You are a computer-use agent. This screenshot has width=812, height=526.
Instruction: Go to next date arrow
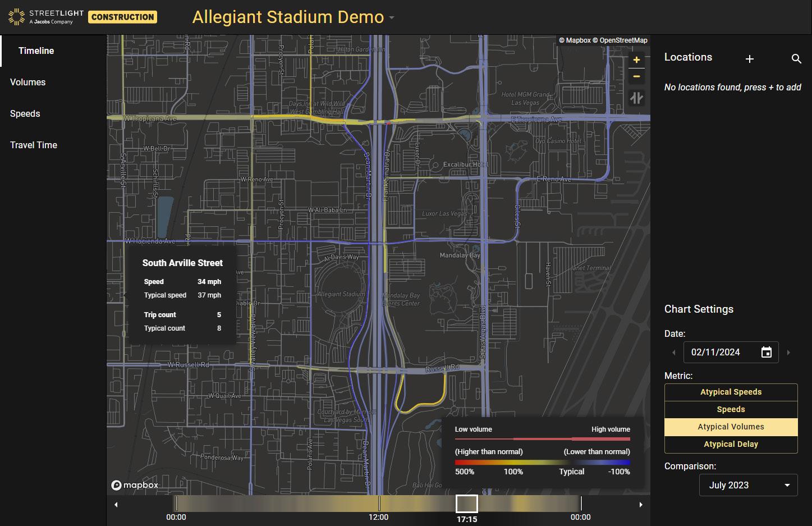[x=788, y=353]
